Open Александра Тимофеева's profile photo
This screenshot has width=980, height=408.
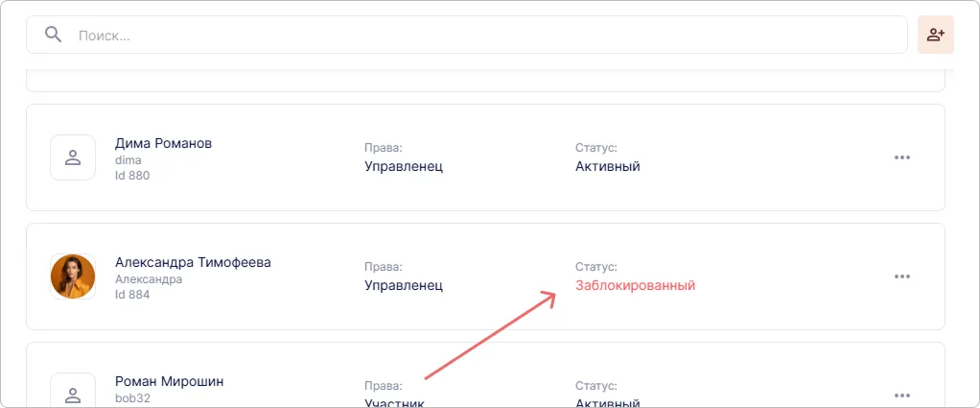point(73,276)
